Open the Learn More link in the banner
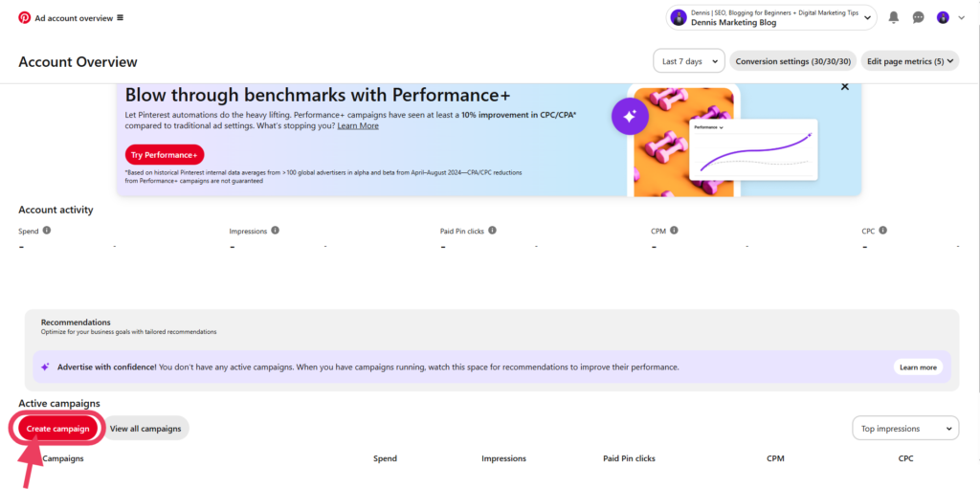This screenshot has width=980, height=489. tap(358, 125)
